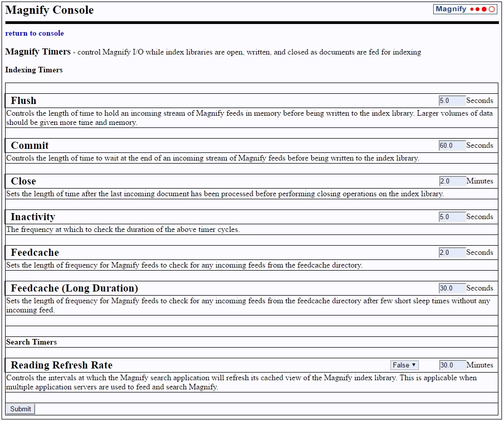The width and height of the screenshot is (504, 421).
Task: Open the Reading Refresh Rate False dropdown
Action: point(404,365)
